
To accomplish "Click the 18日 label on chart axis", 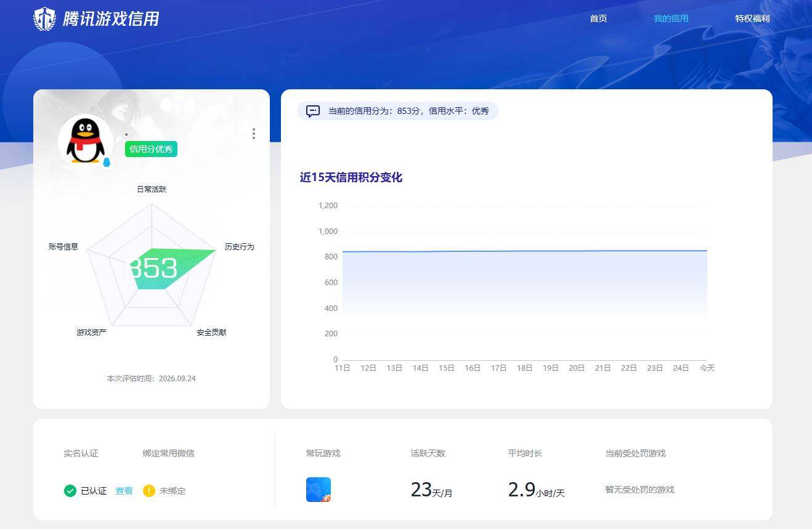I will [525, 368].
